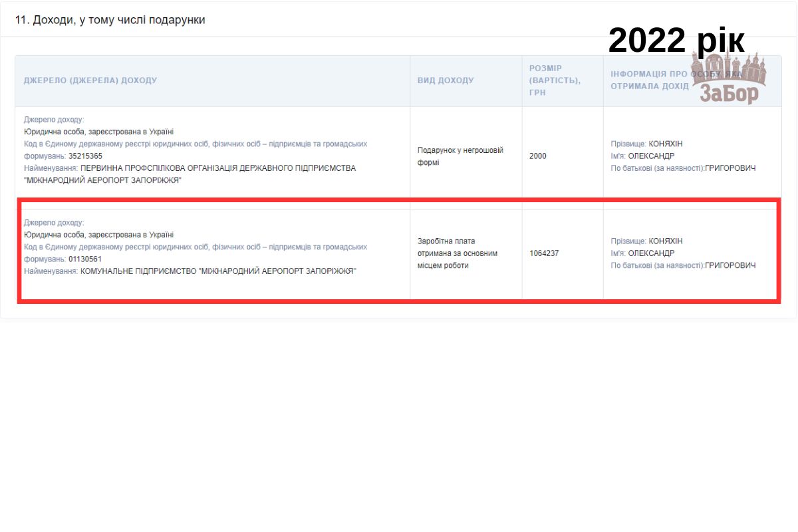Select "Джерело доходу:" label in the КОМУНАЛЬНЕ ПІДПРИЄМСТВО row
798x532 pixels.
(54, 223)
